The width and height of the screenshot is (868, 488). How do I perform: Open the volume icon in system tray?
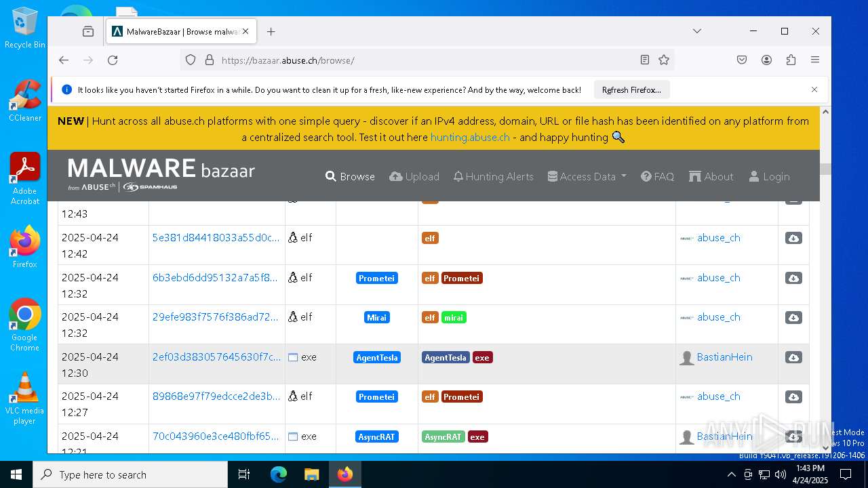780,474
